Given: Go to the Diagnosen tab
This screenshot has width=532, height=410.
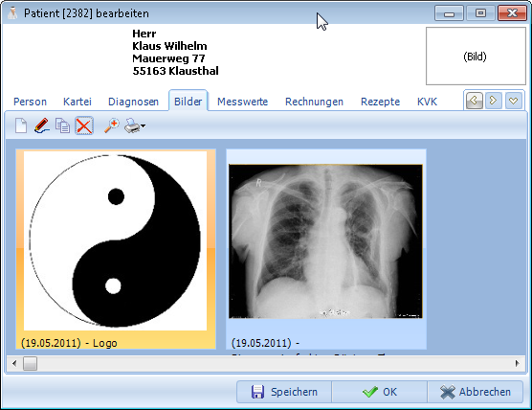Looking at the screenshot, I should click(x=133, y=102).
